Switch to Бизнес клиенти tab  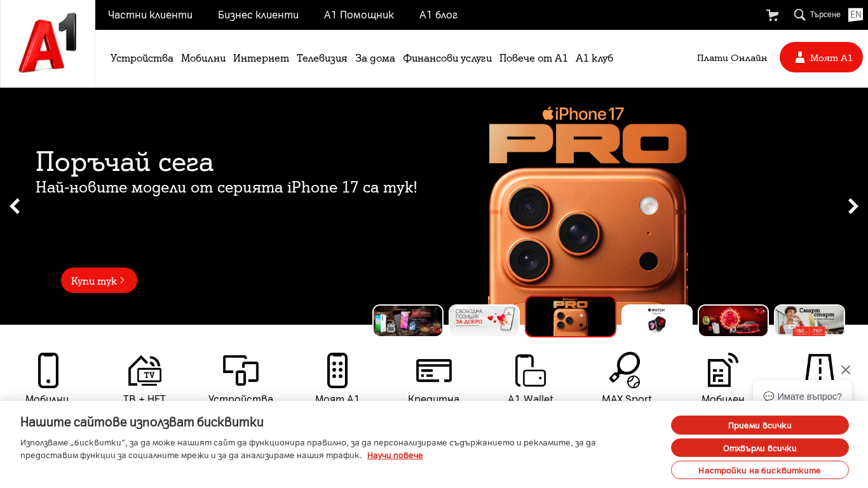tap(258, 15)
